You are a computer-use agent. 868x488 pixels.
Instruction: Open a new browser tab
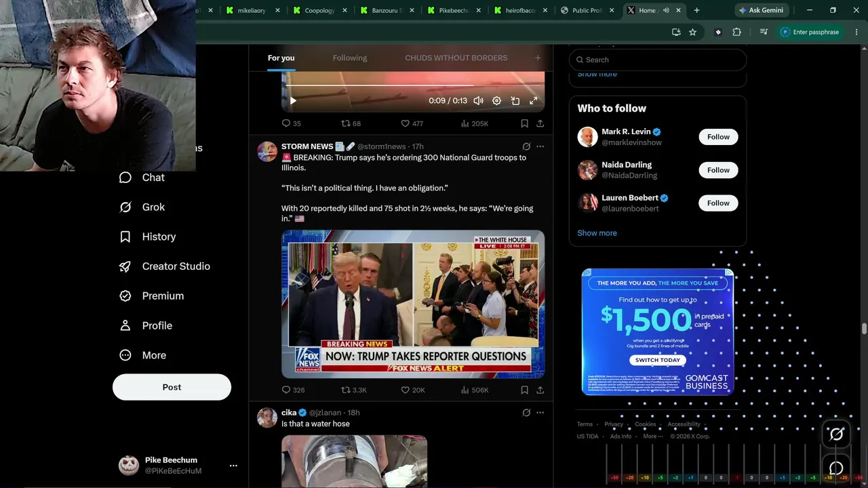(696, 10)
